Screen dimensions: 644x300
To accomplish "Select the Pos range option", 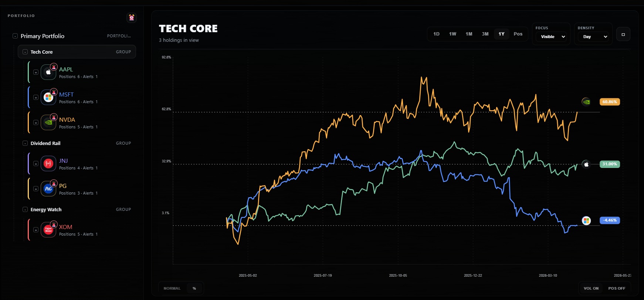I will coord(518,34).
